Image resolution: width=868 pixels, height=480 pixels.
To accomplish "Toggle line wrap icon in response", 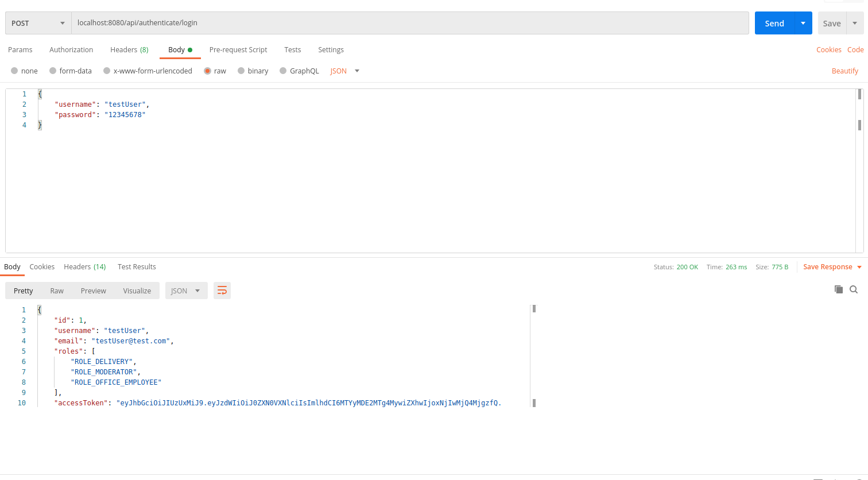I will pyautogui.click(x=222, y=291).
